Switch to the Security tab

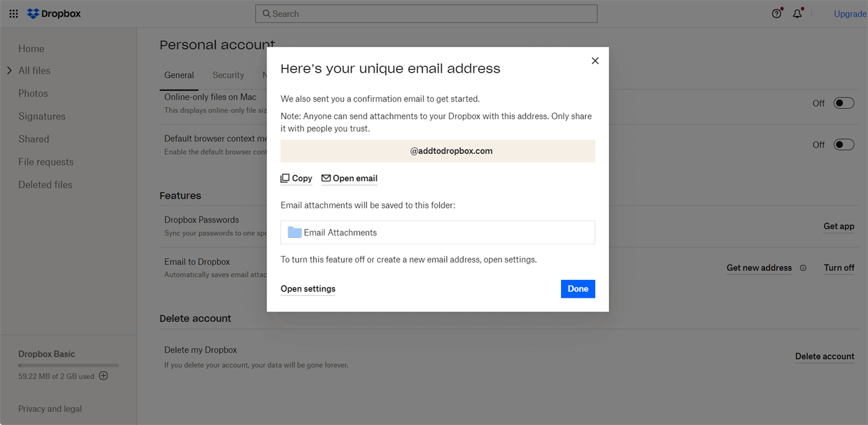click(x=228, y=75)
